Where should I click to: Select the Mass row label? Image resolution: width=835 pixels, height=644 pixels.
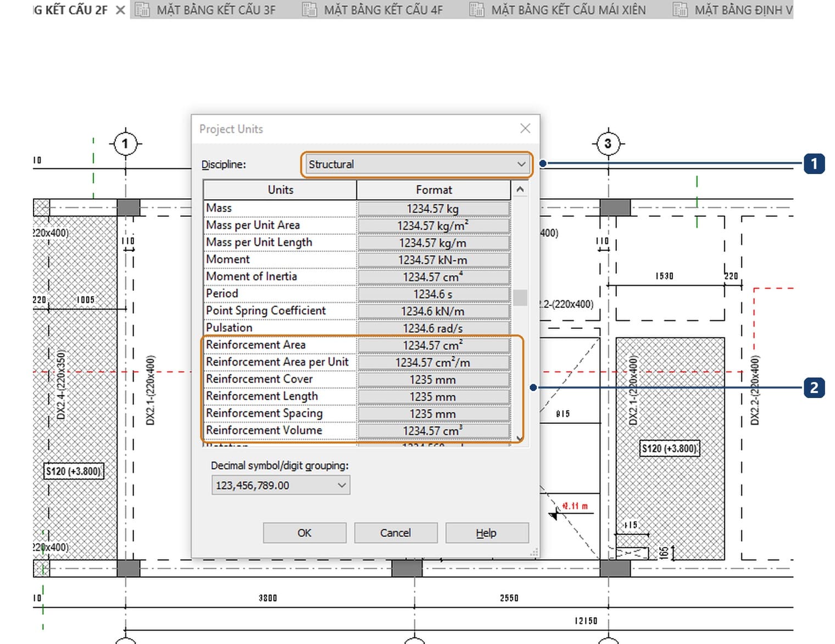click(x=219, y=208)
